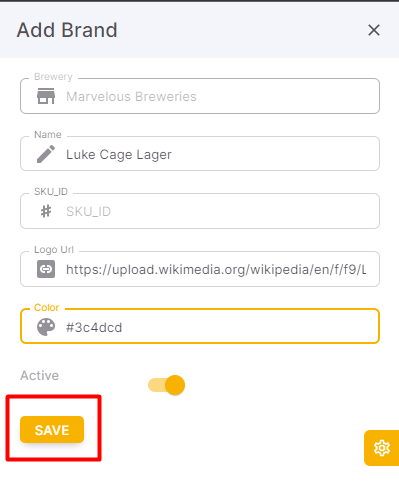Screen dimensions: 399x503
Task: Click the hash icon in SKU_ID field
Action: [x=46, y=211]
